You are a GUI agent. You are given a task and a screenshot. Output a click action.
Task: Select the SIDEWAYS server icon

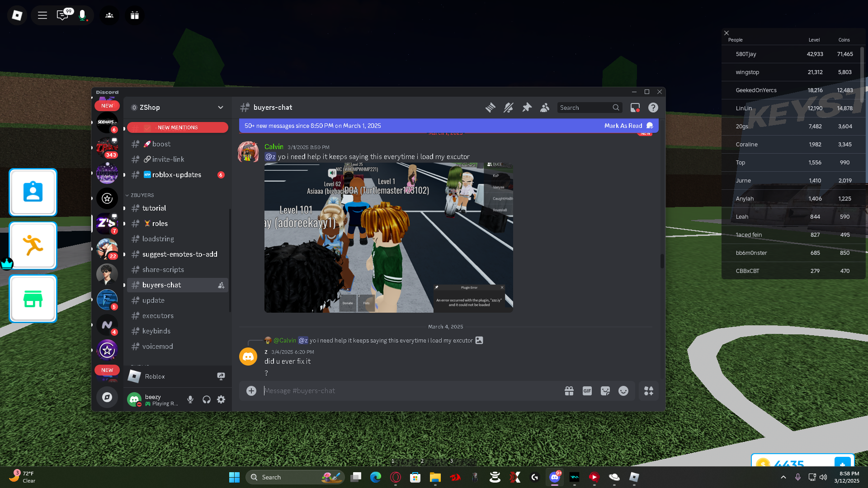tap(107, 122)
